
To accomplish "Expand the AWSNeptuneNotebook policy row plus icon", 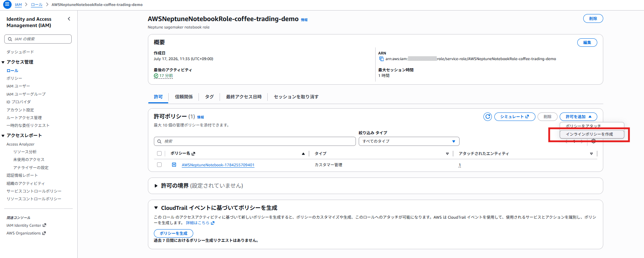I will tap(174, 165).
